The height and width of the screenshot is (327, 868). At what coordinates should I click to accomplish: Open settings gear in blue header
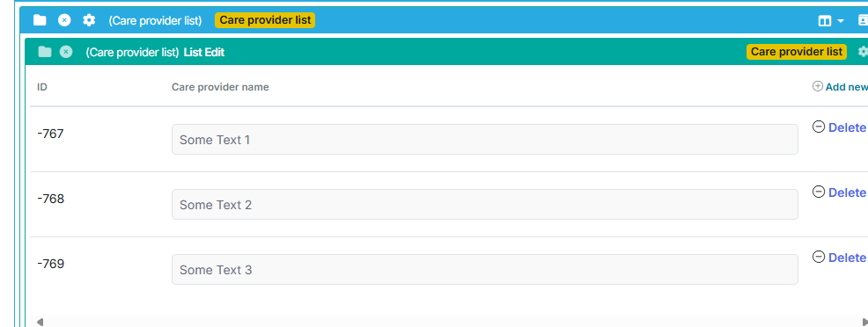[89, 20]
